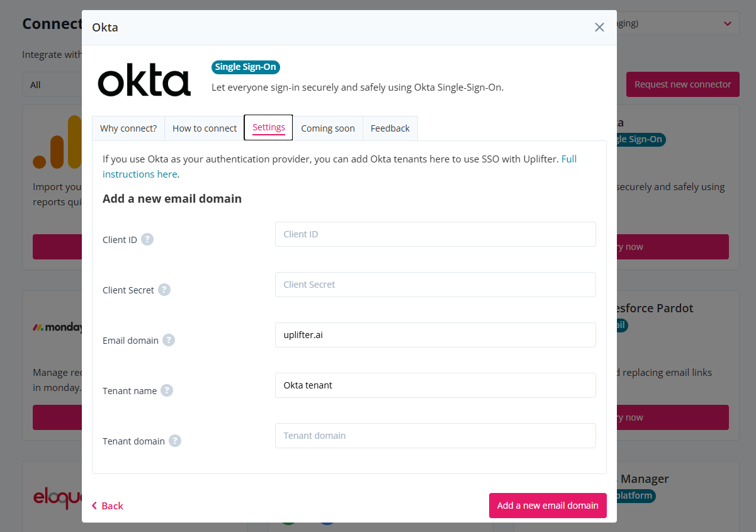Click the Back link at bottom left
756x532 pixels.
click(107, 506)
